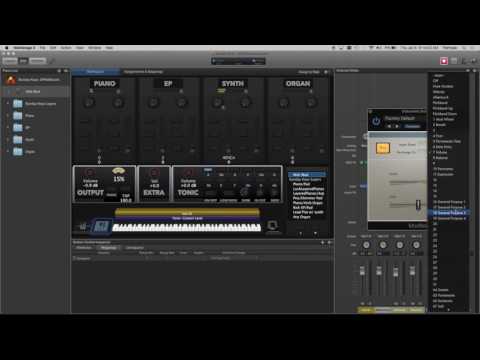
Task: Click the first channel strip volume fader
Action: click(362, 271)
